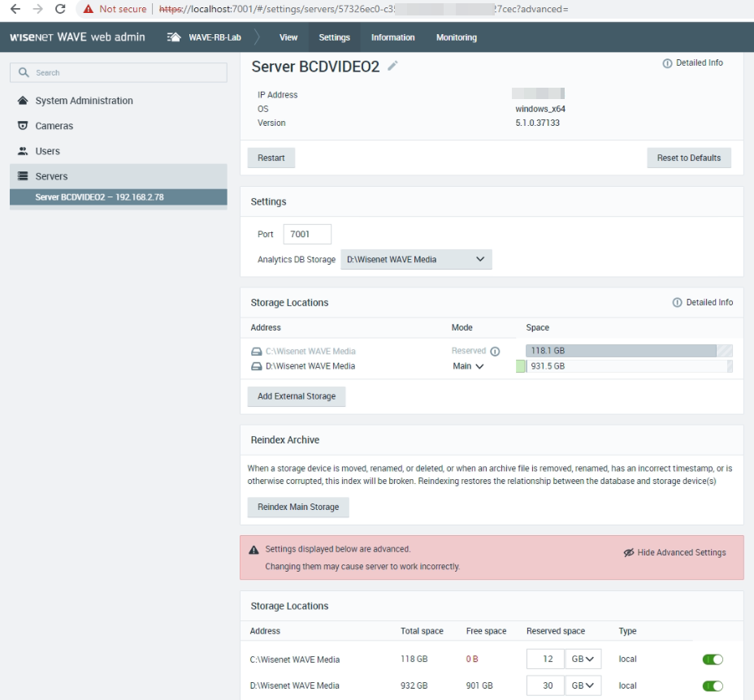Click the search magnifier icon
The width and height of the screenshot is (754, 700).
[x=24, y=72]
